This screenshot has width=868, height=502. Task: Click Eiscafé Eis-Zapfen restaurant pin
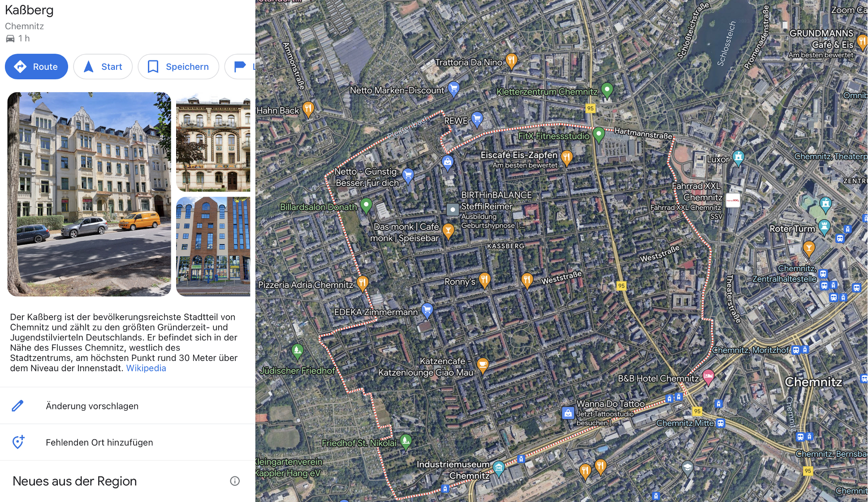(x=567, y=157)
